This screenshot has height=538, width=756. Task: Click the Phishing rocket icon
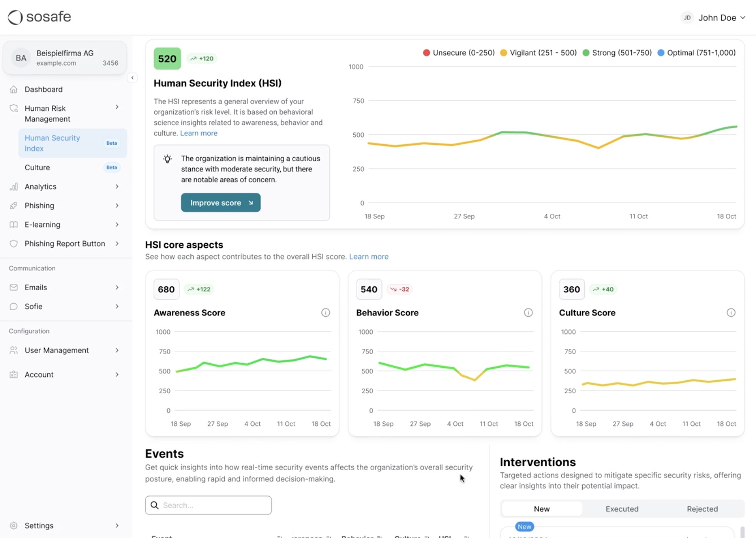pos(14,206)
